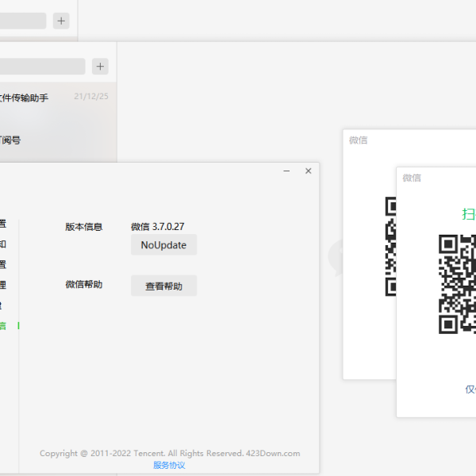
Task: Select the green highlighted About tab in settings
Action: point(4,326)
